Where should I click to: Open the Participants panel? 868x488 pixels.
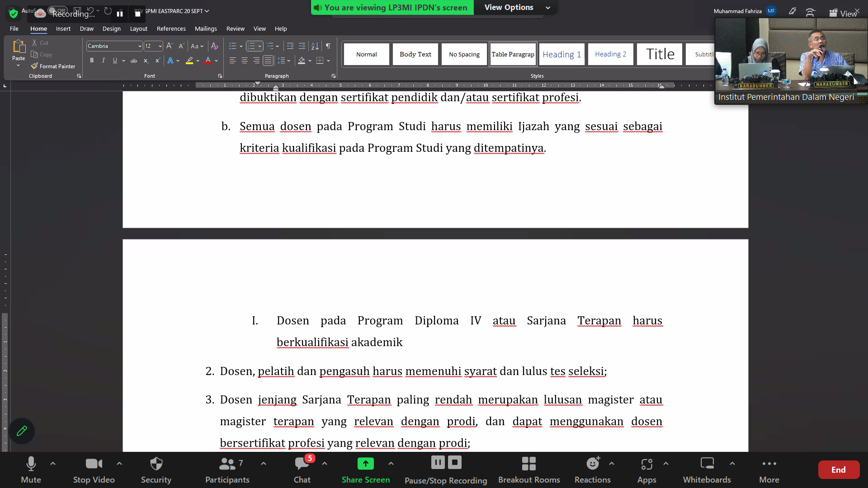tap(227, 470)
